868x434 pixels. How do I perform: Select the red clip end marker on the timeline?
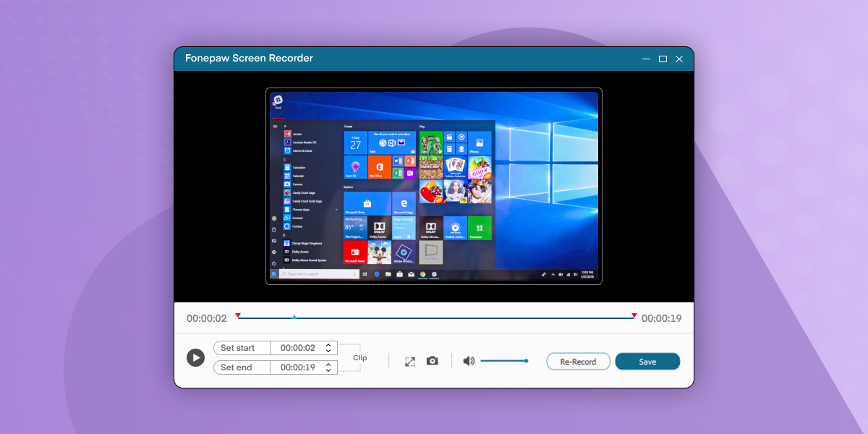(634, 315)
